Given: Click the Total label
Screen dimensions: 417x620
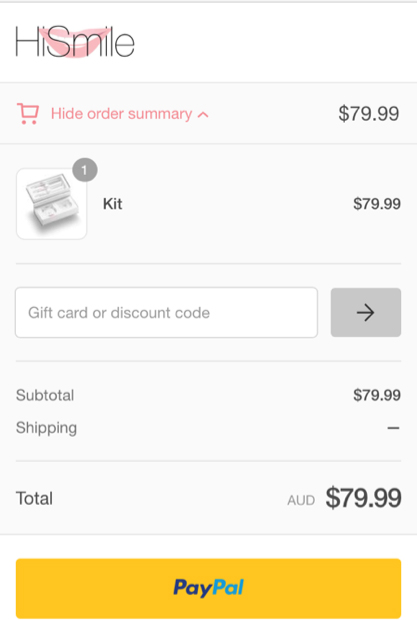Looking at the screenshot, I should click(x=34, y=499).
